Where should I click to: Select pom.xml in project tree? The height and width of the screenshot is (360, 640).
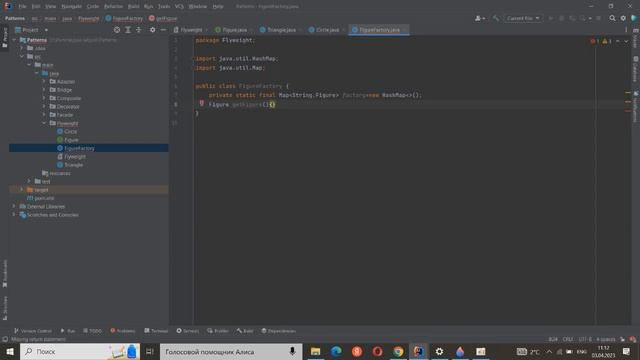click(x=41, y=198)
